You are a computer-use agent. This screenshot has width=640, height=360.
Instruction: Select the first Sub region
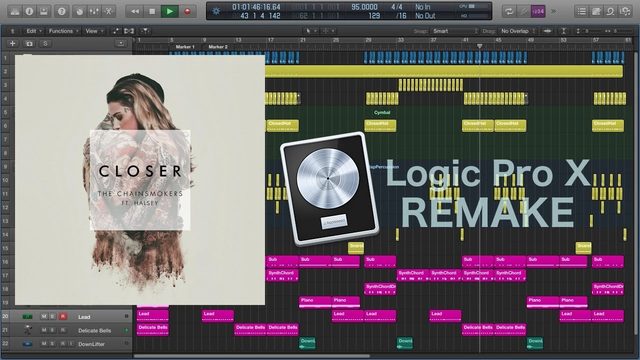[x=282, y=262]
